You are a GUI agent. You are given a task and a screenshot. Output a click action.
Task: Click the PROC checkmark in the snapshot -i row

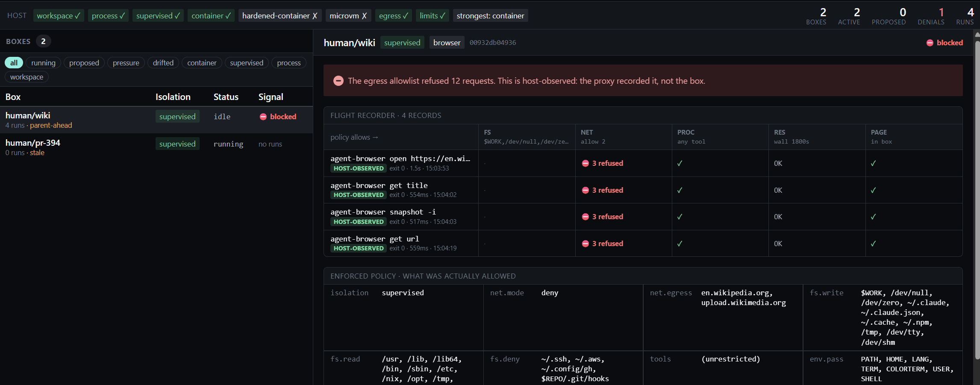coord(680,217)
